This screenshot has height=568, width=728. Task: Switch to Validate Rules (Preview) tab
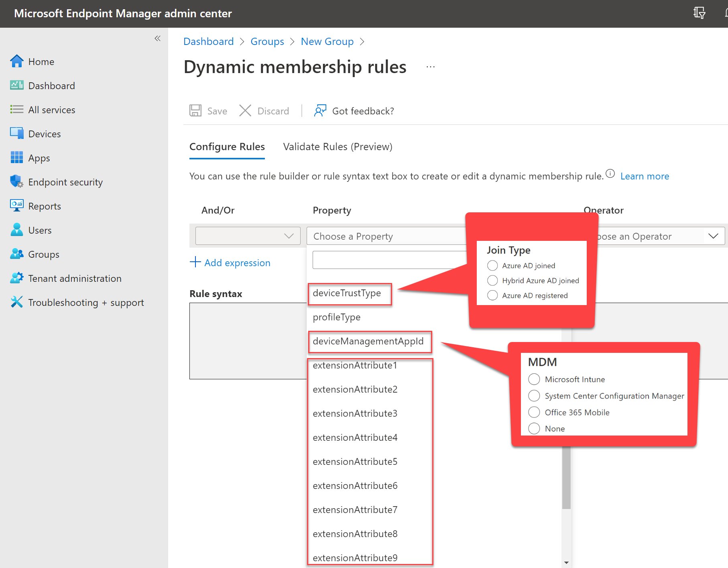[x=338, y=147]
